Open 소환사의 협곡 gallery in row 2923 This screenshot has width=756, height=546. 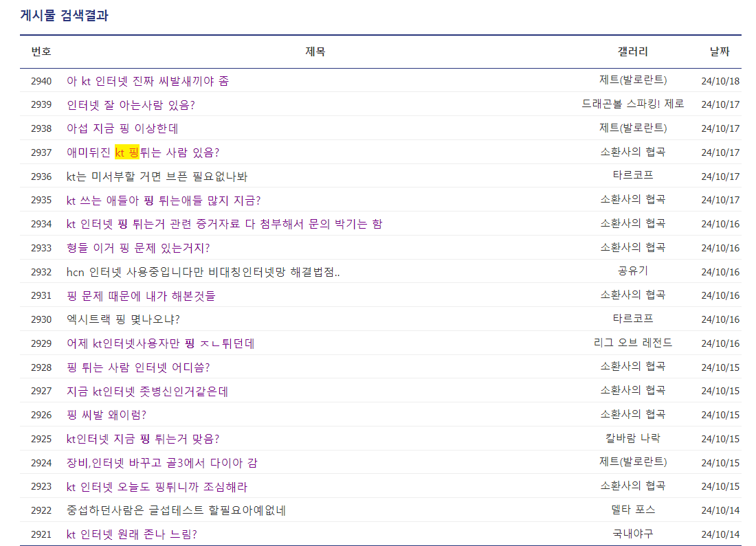(x=632, y=486)
